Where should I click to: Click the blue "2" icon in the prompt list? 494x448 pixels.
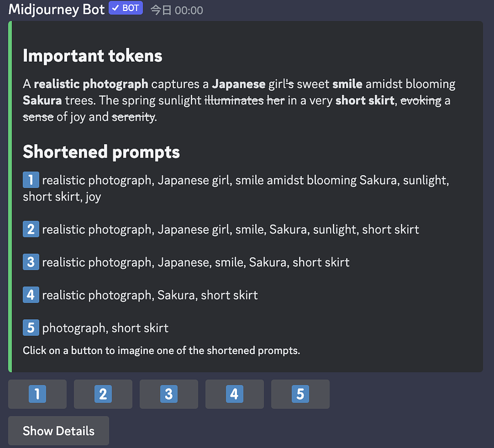31,229
